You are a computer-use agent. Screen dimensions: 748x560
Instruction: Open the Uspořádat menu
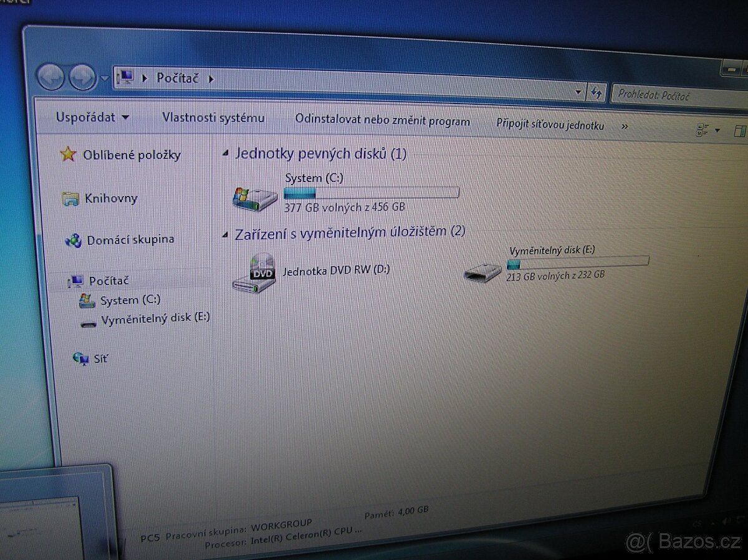pos(92,117)
